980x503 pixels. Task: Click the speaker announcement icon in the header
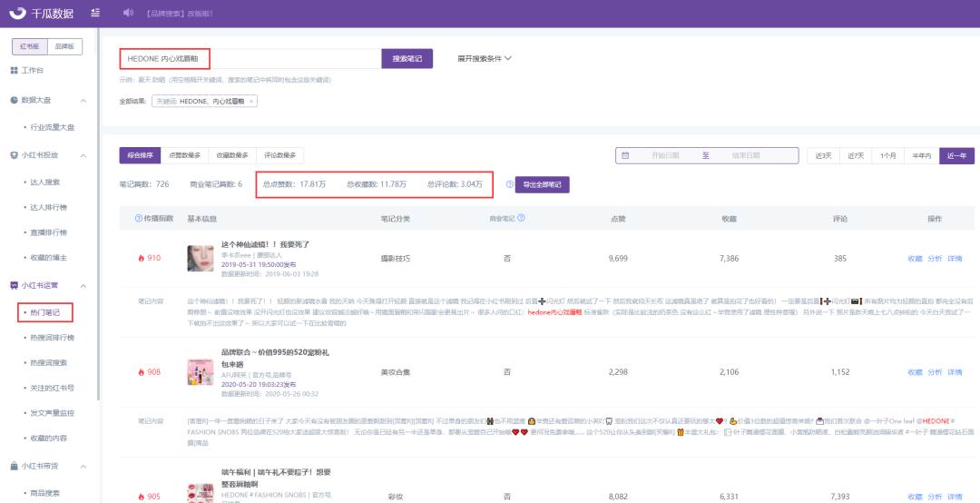(x=128, y=13)
